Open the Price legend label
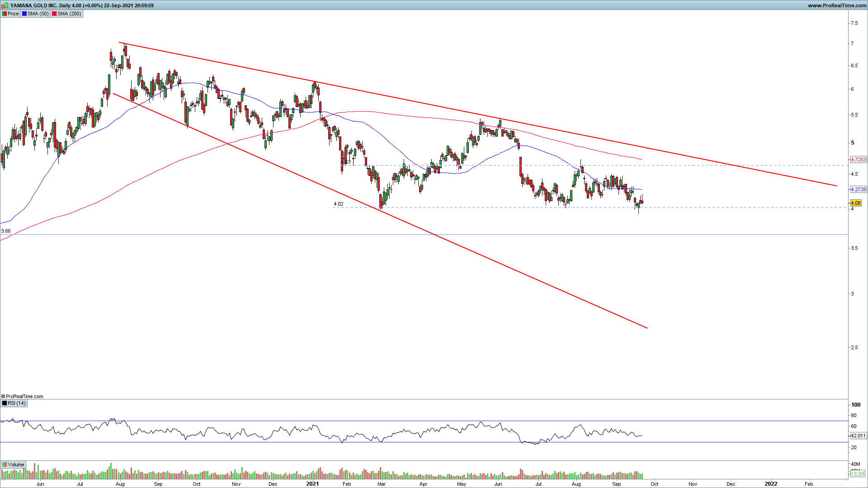The image size is (868, 488). coord(13,14)
